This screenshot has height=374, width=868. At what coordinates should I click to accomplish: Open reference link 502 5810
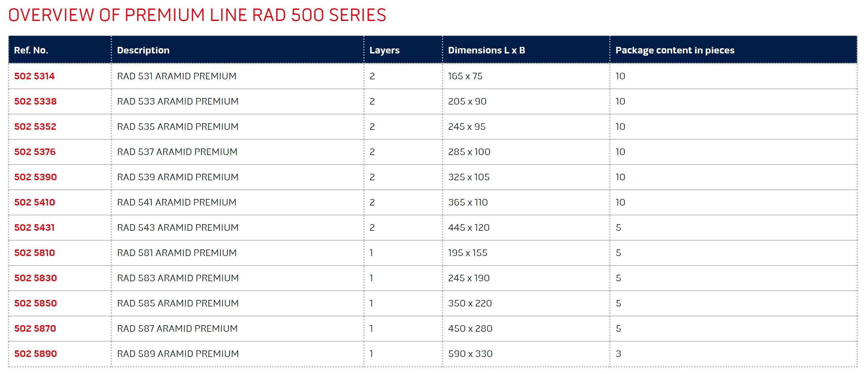pyautogui.click(x=34, y=253)
